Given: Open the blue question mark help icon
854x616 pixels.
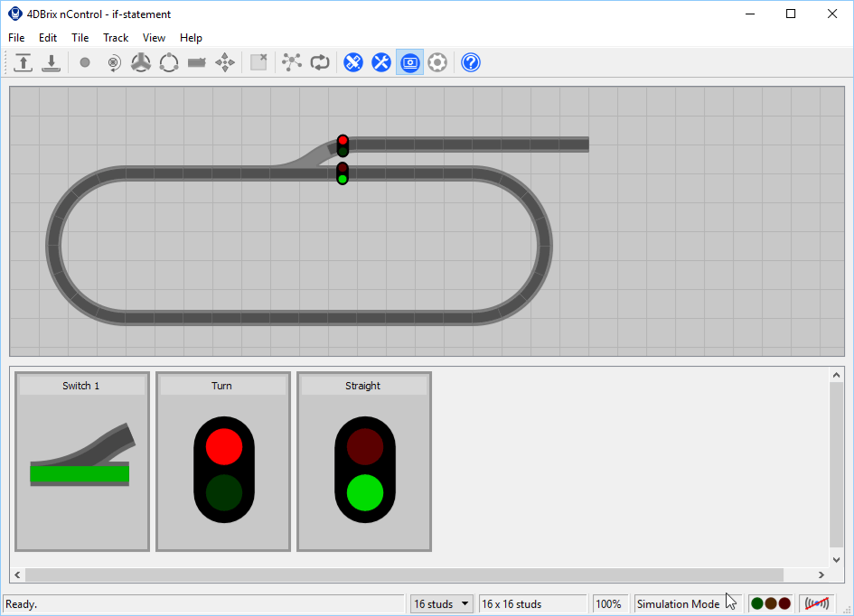Looking at the screenshot, I should [471, 62].
